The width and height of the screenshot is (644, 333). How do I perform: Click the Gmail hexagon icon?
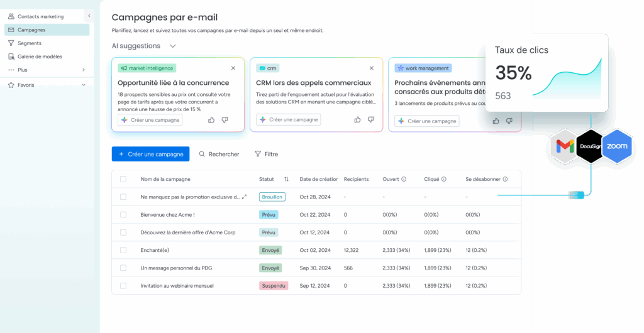pos(565,146)
